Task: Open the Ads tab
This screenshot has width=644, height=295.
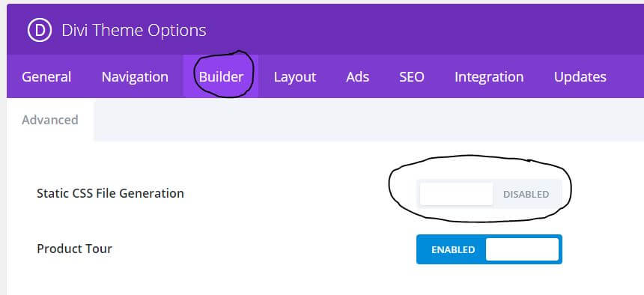Action: point(357,77)
